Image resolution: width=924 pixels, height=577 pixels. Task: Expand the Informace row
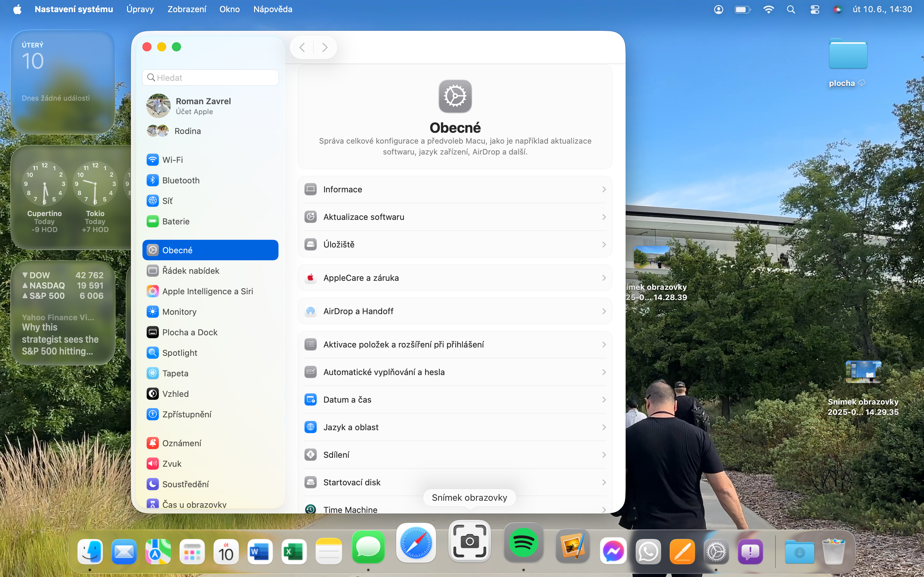[x=455, y=189]
